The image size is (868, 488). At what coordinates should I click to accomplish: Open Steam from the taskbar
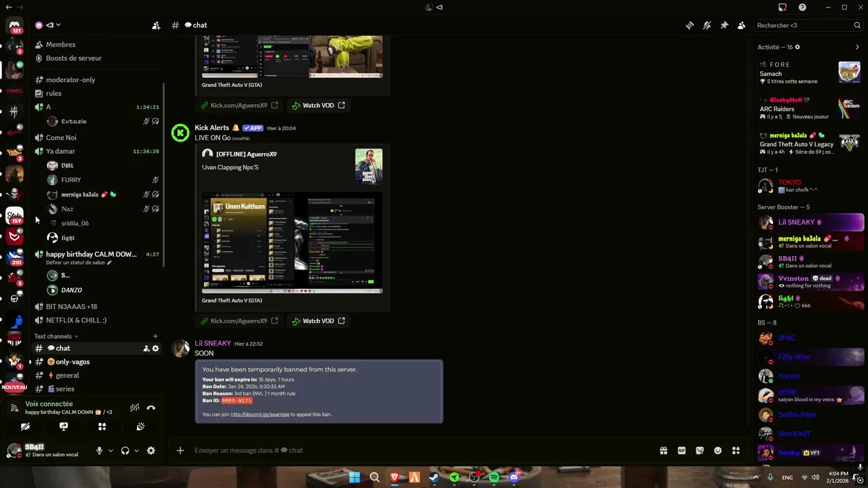tap(434, 477)
